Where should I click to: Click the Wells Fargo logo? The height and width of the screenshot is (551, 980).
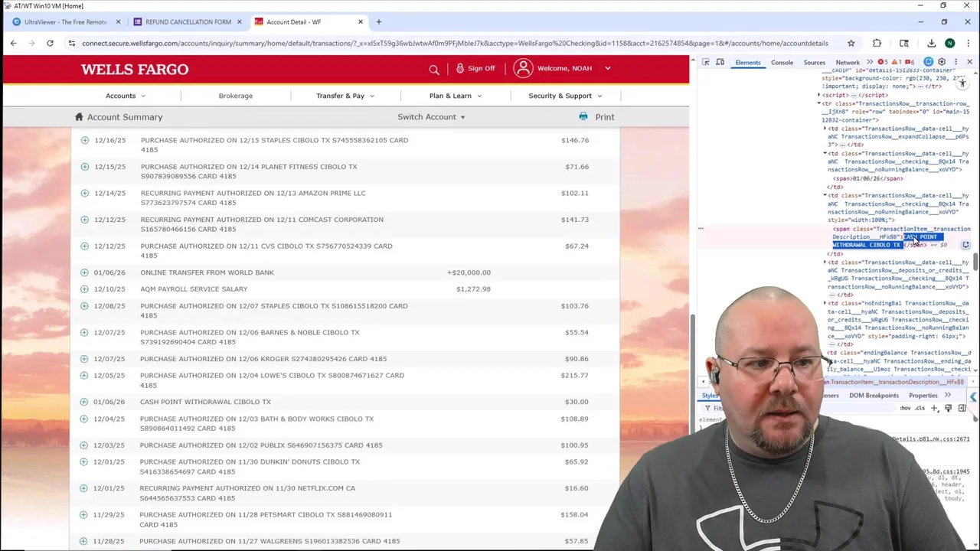[135, 70]
